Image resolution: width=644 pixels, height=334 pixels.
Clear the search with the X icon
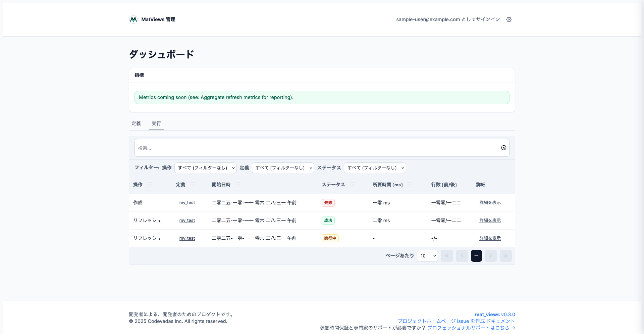(x=503, y=148)
